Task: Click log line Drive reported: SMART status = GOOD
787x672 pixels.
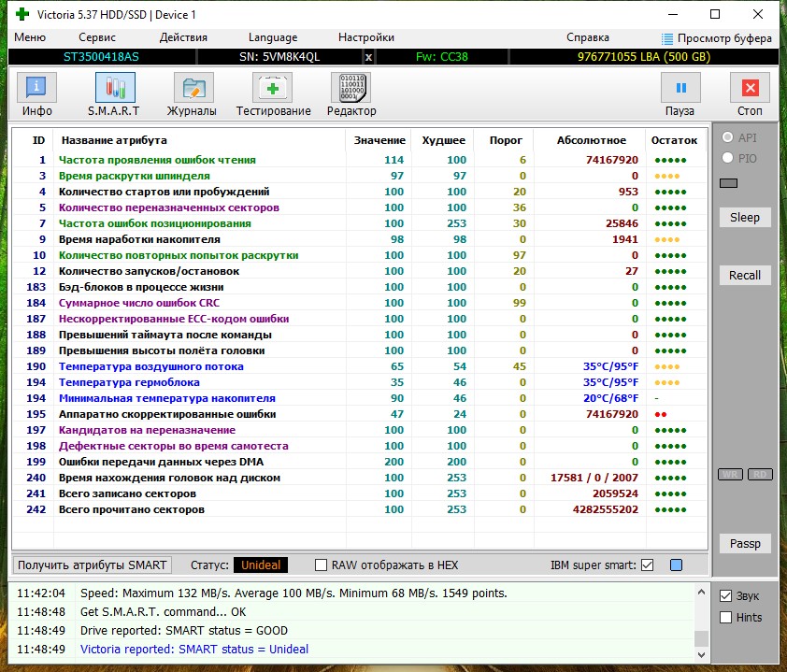Action: pos(184,630)
